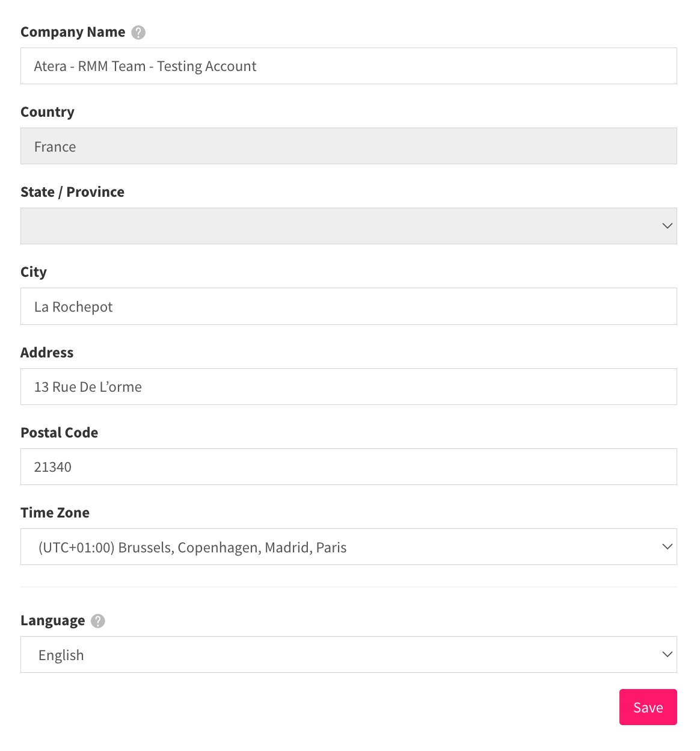700x751 pixels.
Task: Click the Company Name help icon
Action: 138,32
